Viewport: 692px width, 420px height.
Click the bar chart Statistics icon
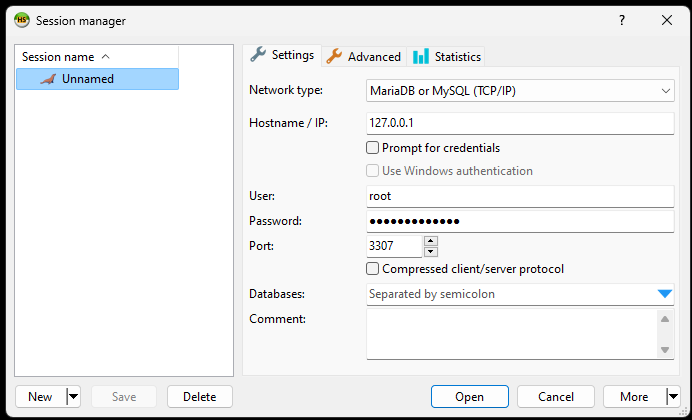click(421, 56)
